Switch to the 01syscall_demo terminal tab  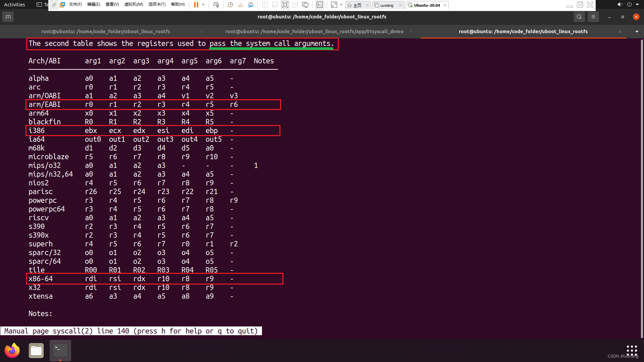coord(314,32)
